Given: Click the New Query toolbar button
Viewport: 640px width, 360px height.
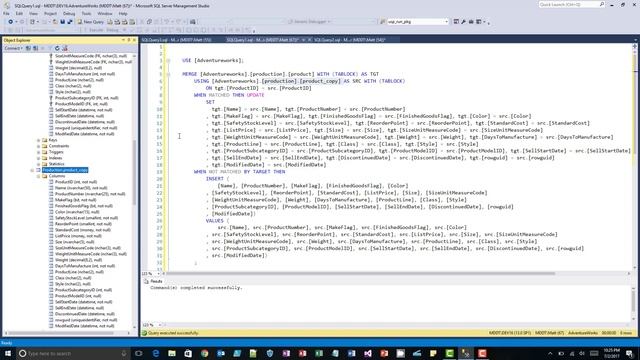Looking at the screenshot, I should click(x=91, y=22).
